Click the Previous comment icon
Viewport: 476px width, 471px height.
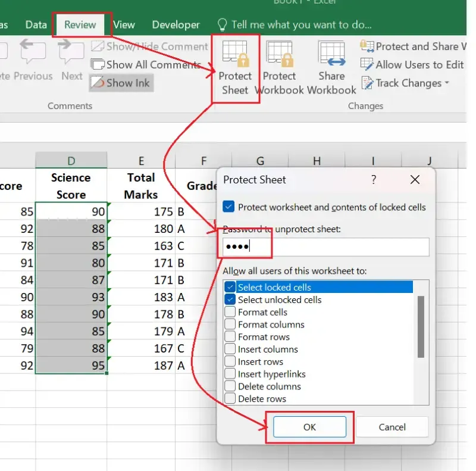(x=33, y=52)
